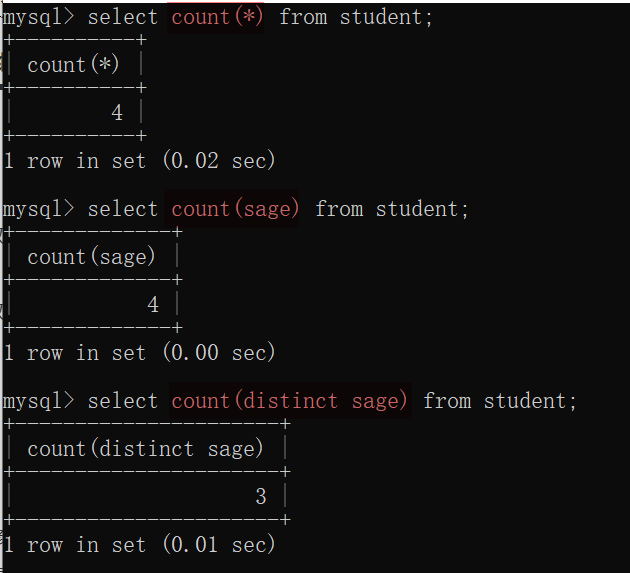Screen dimensions: 630x573
Task: Click the count(distinct sage) result column header
Action: [145, 449]
